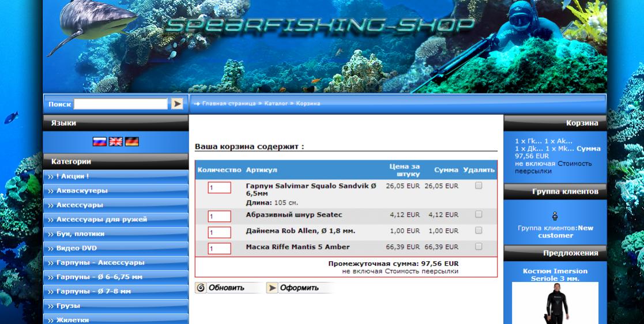Viewport: 644px width, 324px height.
Task: Open Костюм Imersion Seriole offer thumbnail
Action: [555, 303]
